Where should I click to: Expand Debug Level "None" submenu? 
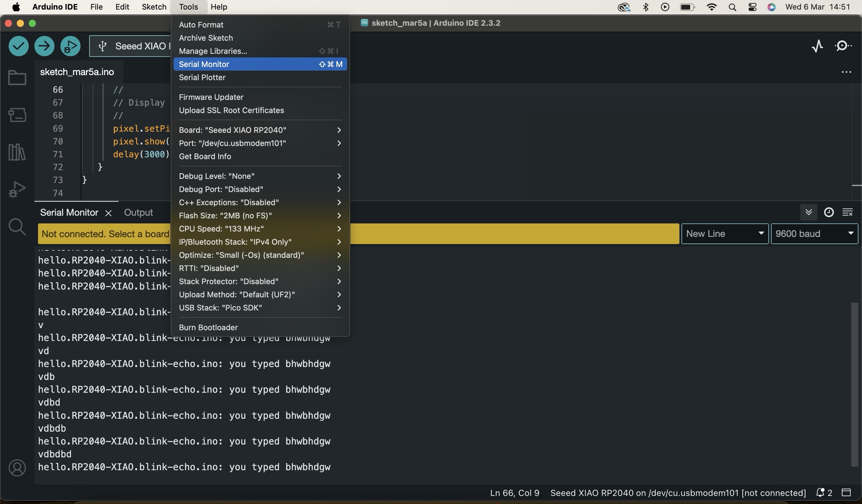260,176
